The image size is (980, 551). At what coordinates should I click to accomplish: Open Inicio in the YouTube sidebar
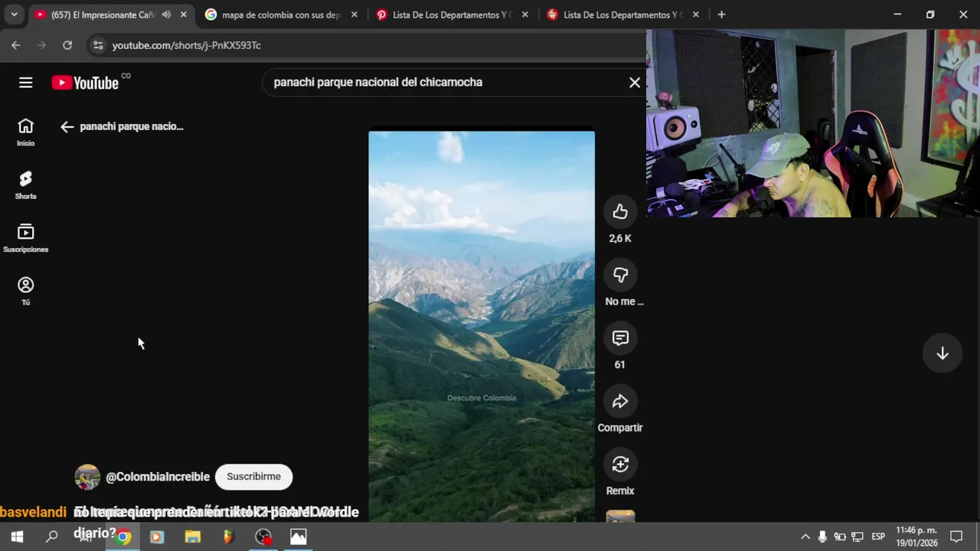[x=25, y=132]
